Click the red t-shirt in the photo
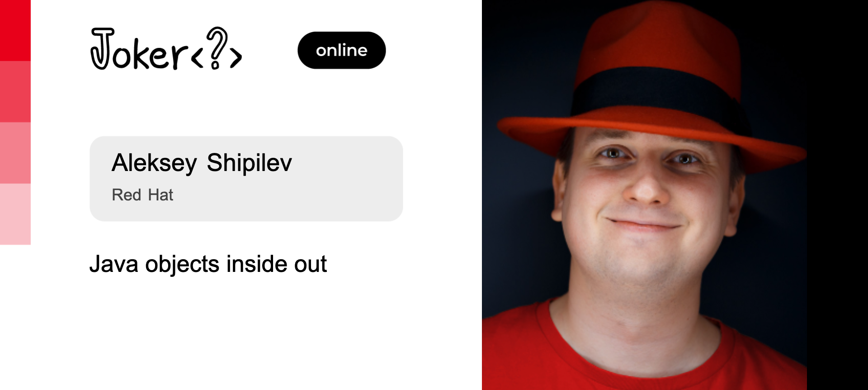The height and width of the screenshot is (390, 868). 644,353
